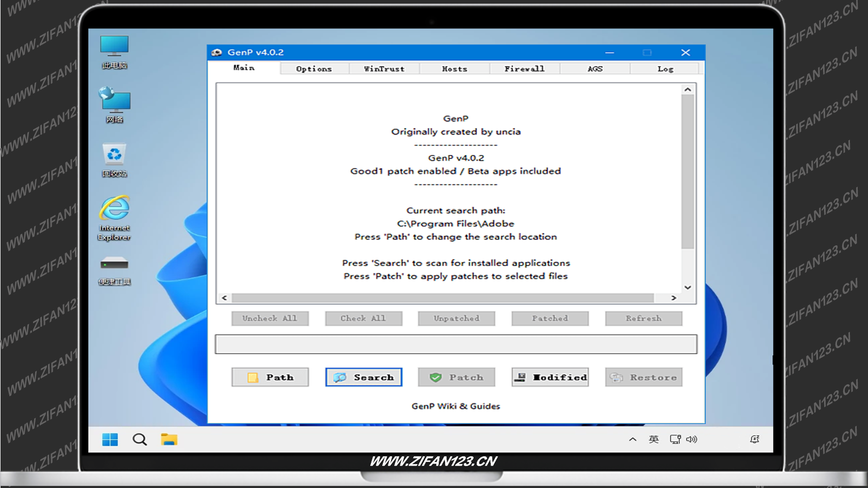Viewport: 868px width, 488px height.
Task: Open File Explorer from the taskbar
Action: tap(169, 439)
